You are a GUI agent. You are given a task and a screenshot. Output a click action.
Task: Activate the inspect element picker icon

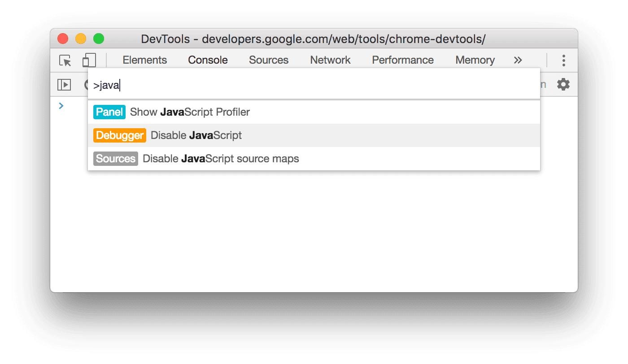tap(65, 60)
